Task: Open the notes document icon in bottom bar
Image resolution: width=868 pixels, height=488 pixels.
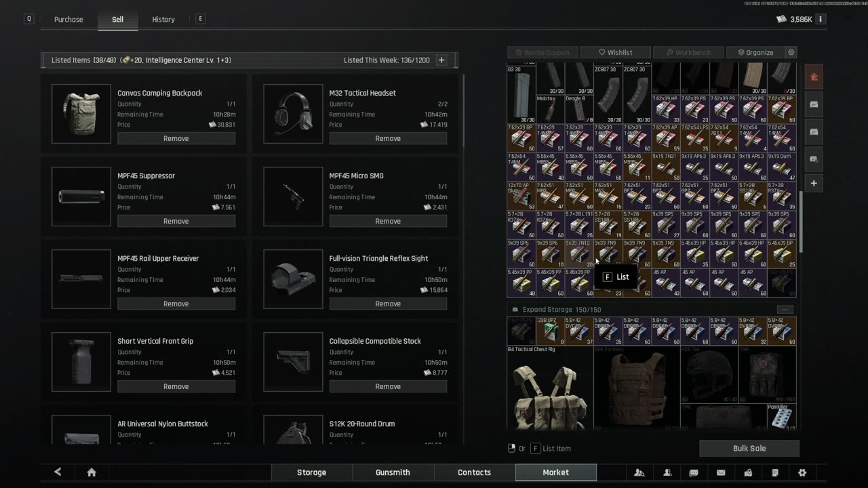Action: tap(775, 472)
